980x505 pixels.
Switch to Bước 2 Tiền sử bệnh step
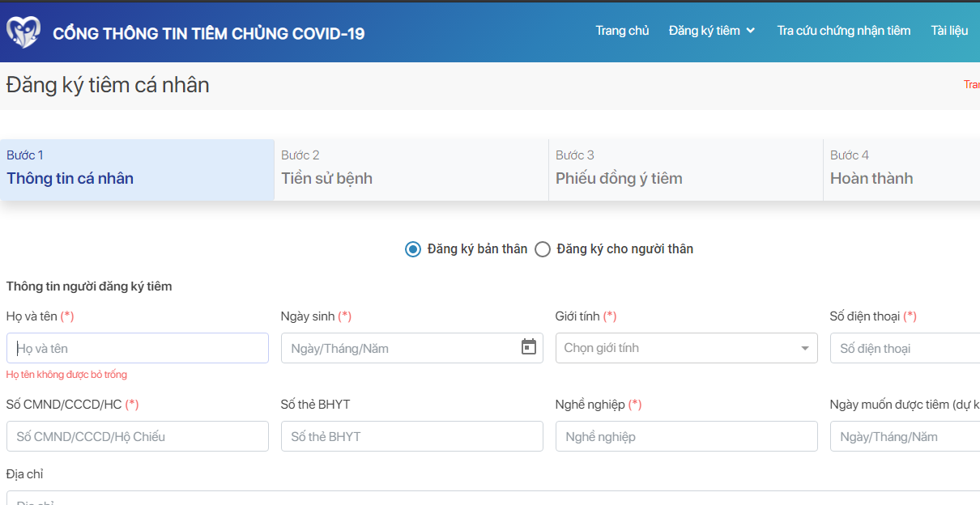click(x=411, y=168)
